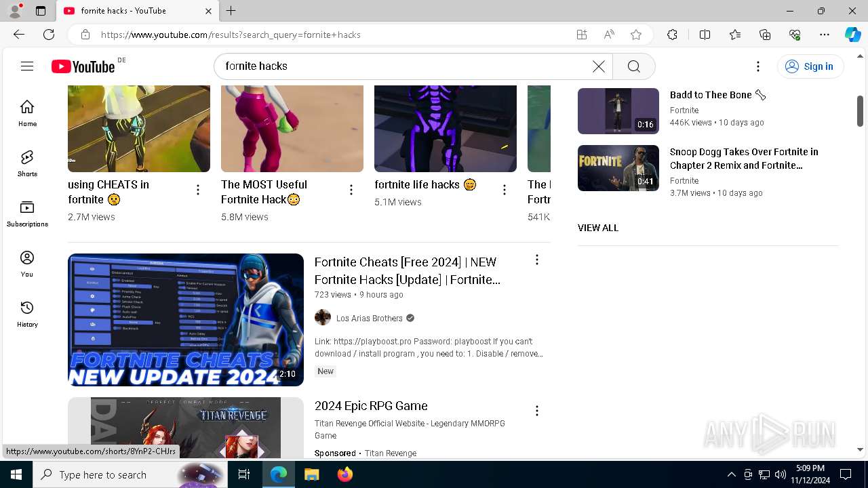This screenshot has height=488, width=868.
Task: Click the magnifier search button
Action: (x=633, y=66)
